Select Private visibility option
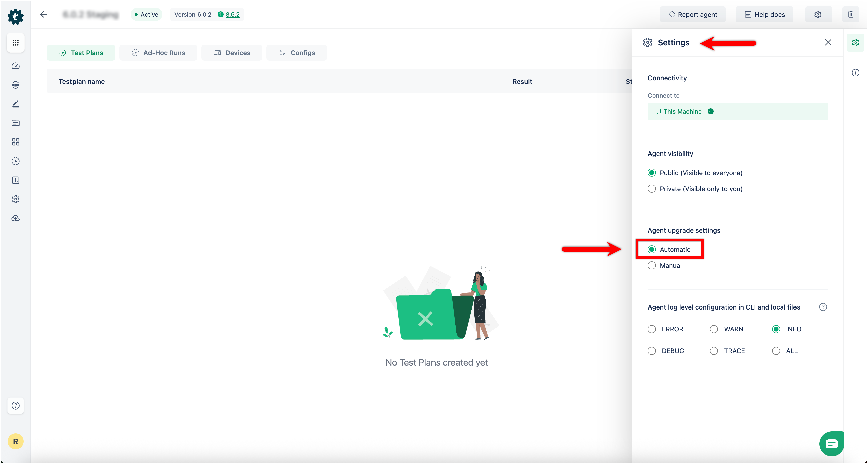Screen dimensions: 868x464 [x=652, y=189]
